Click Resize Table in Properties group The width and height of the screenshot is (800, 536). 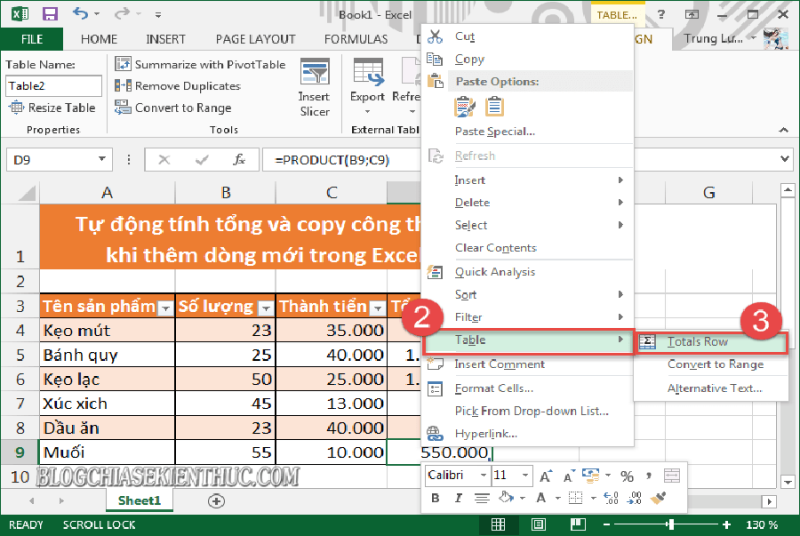[x=52, y=108]
